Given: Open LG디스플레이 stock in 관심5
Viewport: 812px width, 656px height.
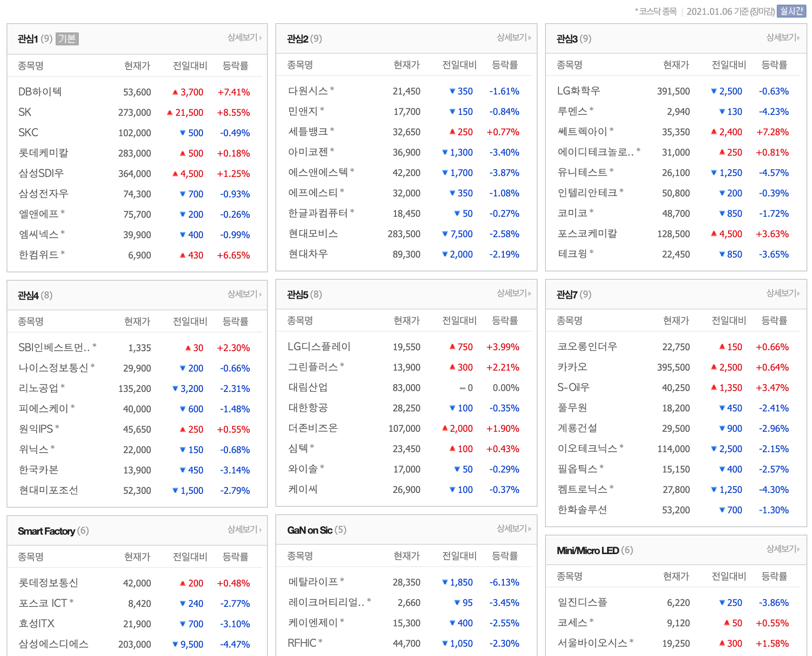Looking at the screenshot, I should coord(319,347).
